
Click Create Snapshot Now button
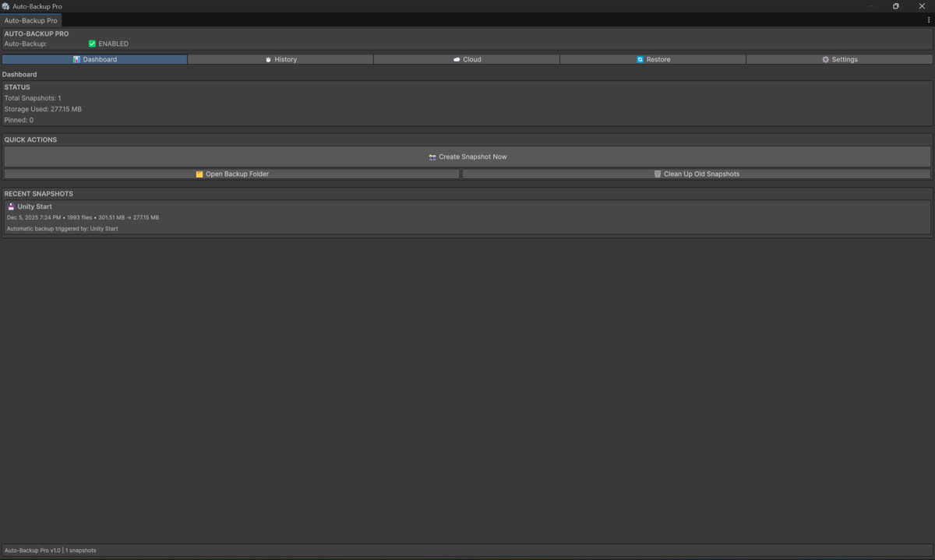click(467, 157)
